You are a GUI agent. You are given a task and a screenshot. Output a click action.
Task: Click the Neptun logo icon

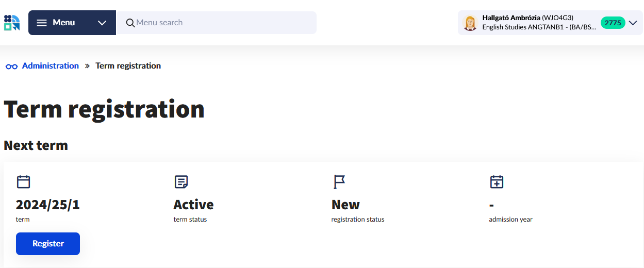[x=12, y=23]
